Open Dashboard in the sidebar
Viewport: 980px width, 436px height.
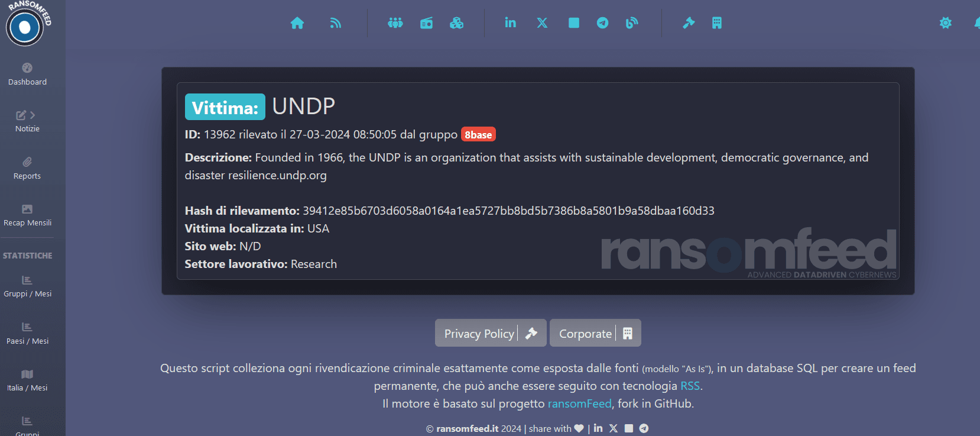point(27,75)
